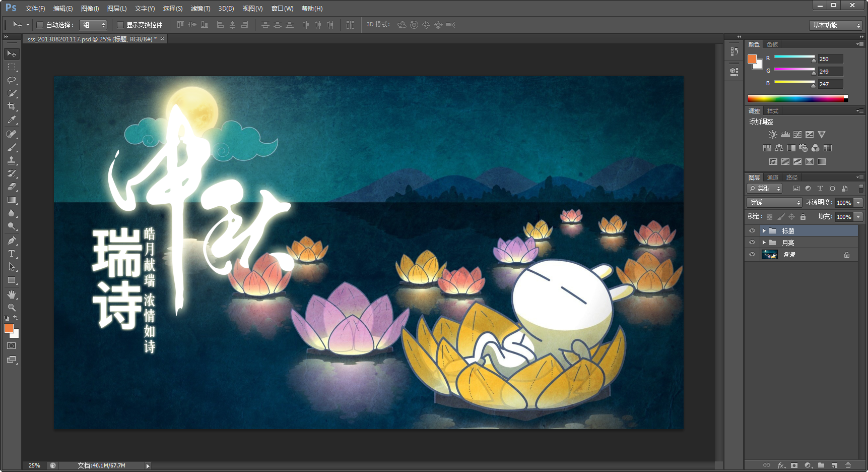This screenshot has height=472, width=868.
Task: Hide the 背景 layer
Action: [x=752, y=255]
